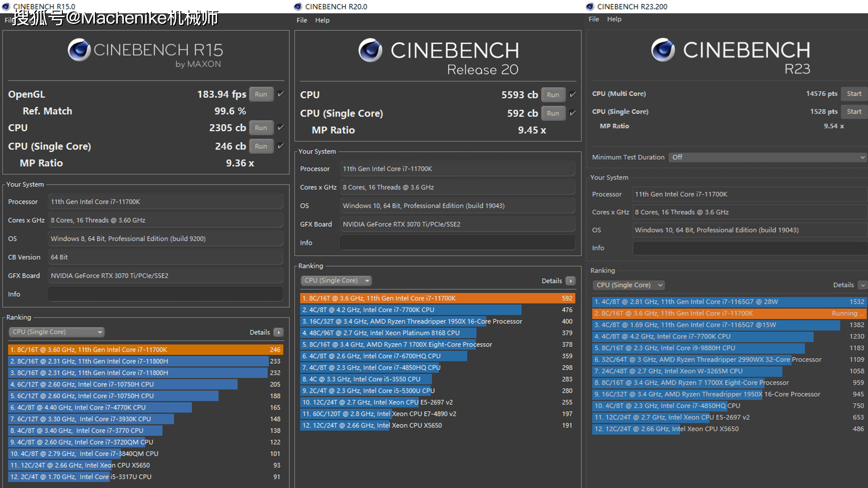Viewport: 868px width, 488px height.
Task: Click the CINEBENCH Release 20 sphere logo
Action: [370, 50]
